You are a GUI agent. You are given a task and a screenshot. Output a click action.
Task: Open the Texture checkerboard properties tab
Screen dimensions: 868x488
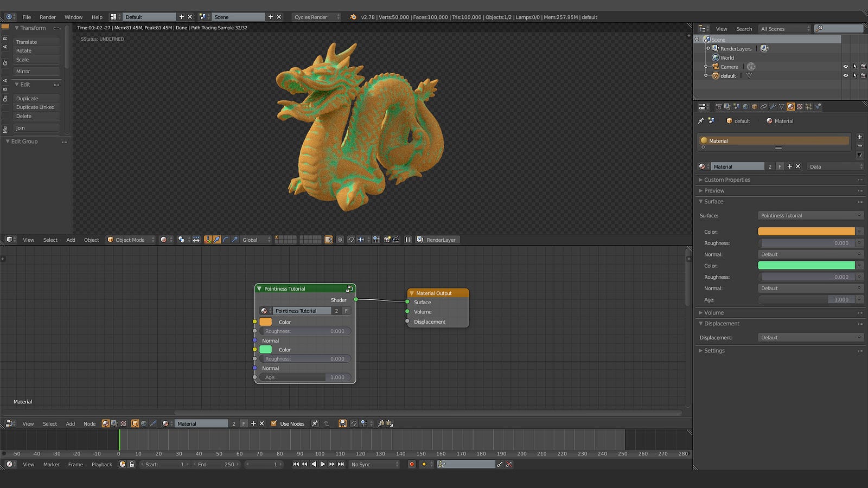point(800,107)
